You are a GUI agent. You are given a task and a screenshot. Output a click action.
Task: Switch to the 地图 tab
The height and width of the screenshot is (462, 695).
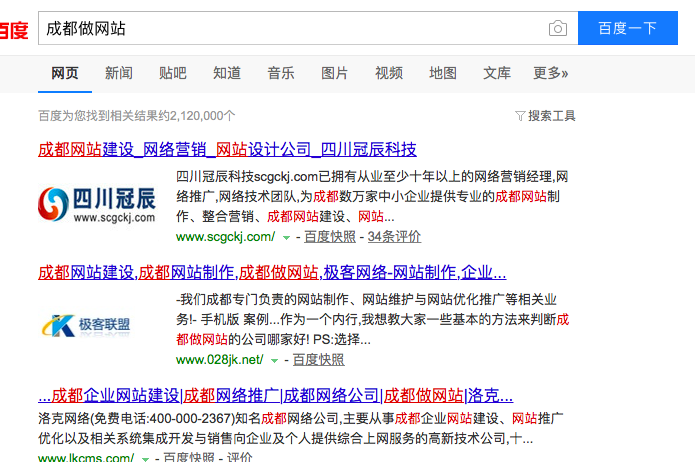pyautogui.click(x=443, y=73)
